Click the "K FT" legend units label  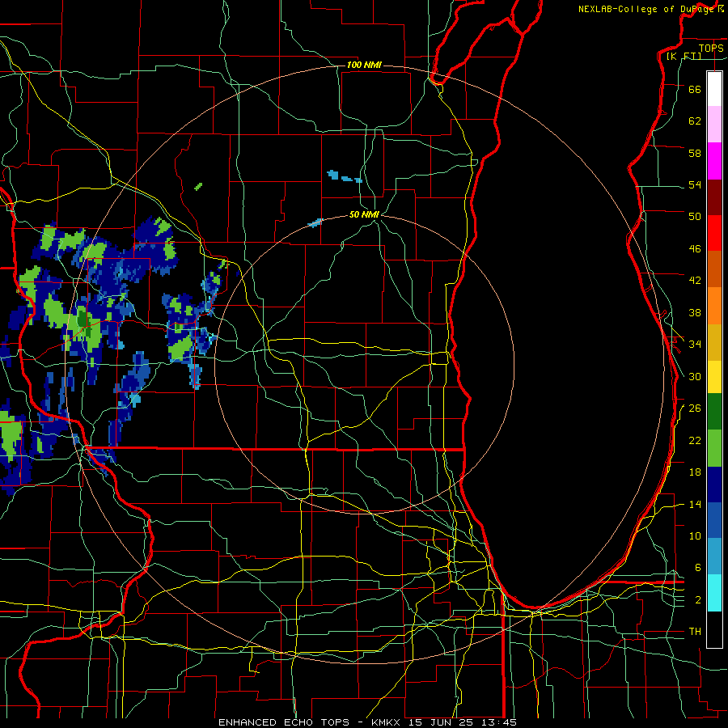coord(684,56)
